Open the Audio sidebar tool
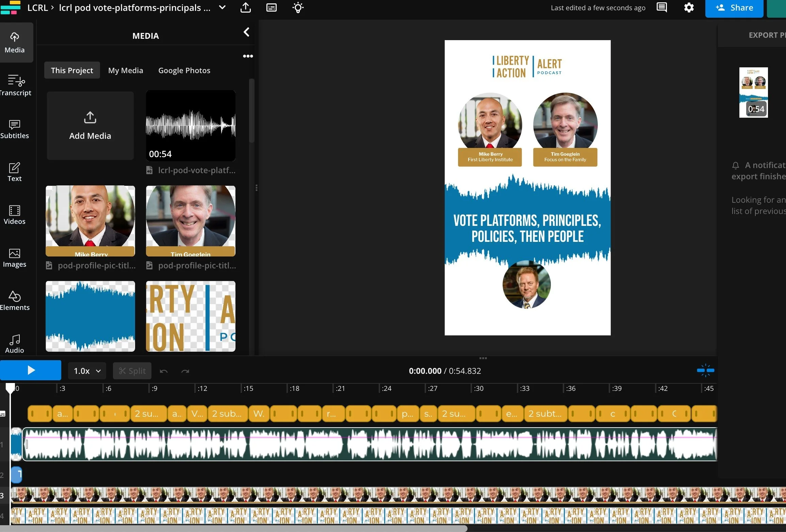This screenshot has height=532, width=786. (15, 344)
